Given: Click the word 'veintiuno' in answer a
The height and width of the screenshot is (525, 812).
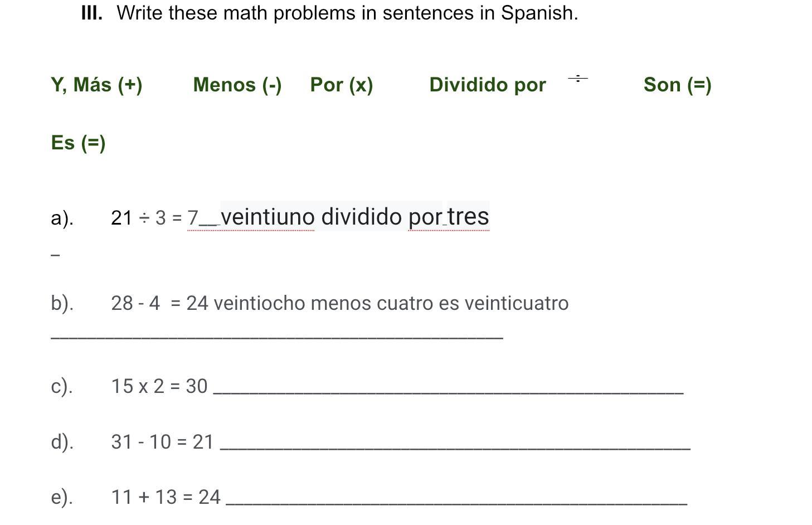Looking at the screenshot, I should (268, 217).
